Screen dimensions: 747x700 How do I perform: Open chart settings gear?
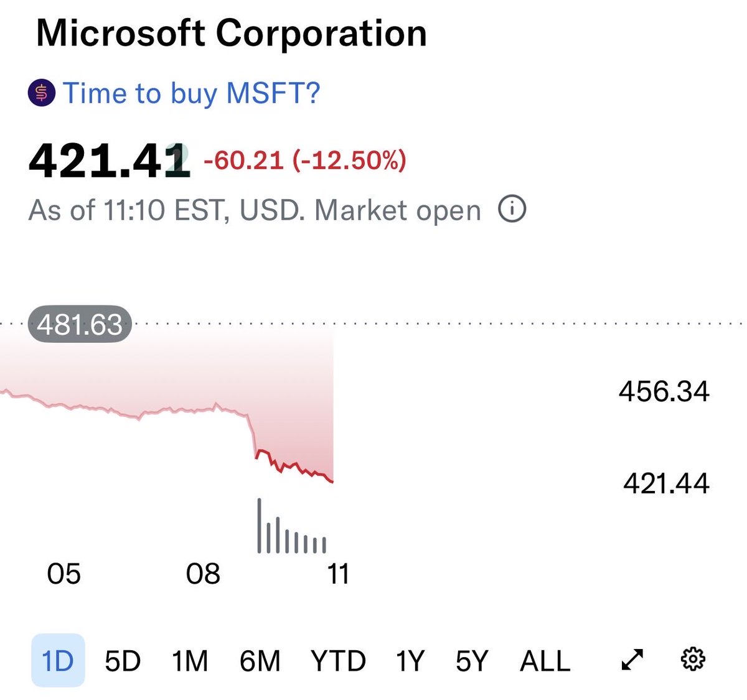coord(693,659)
